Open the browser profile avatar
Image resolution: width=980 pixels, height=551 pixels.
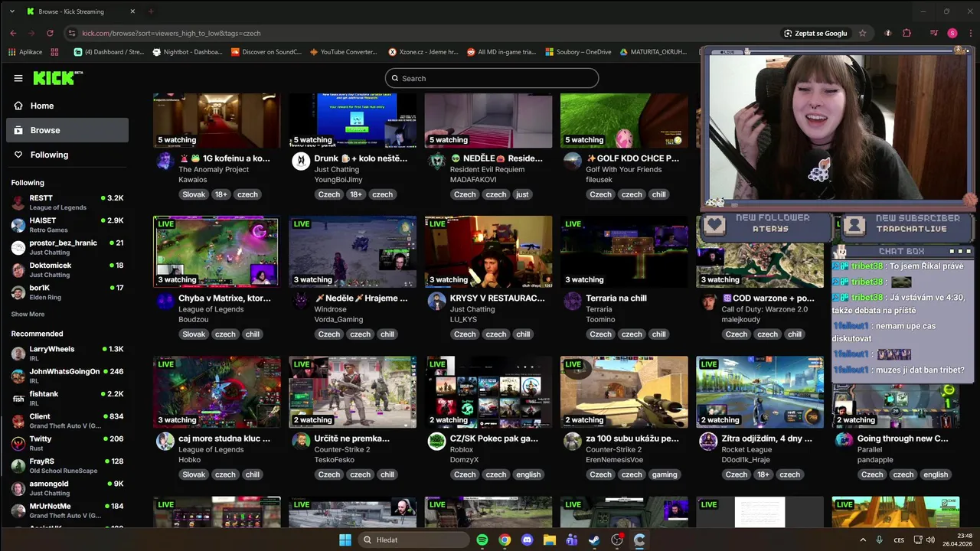pos(952,33)
